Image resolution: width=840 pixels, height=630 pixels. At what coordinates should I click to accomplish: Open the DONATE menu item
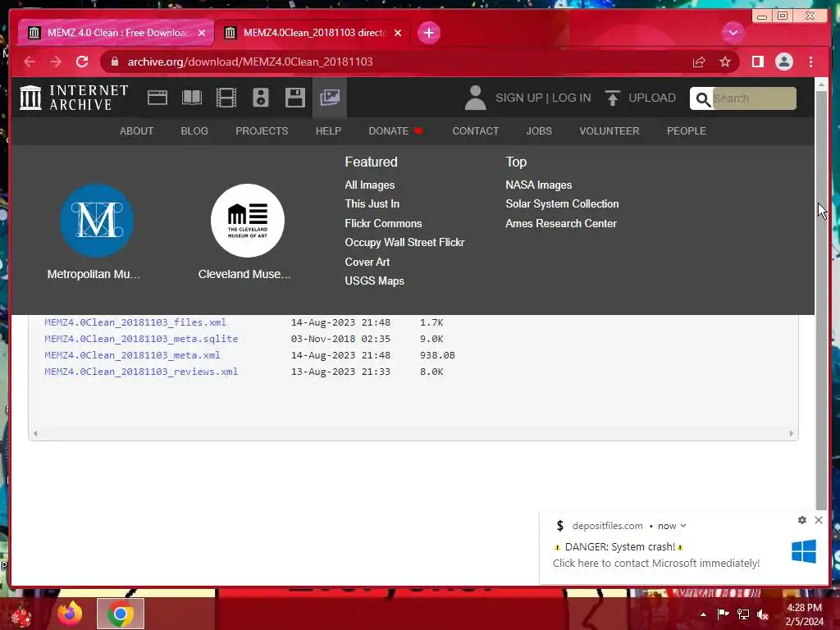click(x=395, y=130)
